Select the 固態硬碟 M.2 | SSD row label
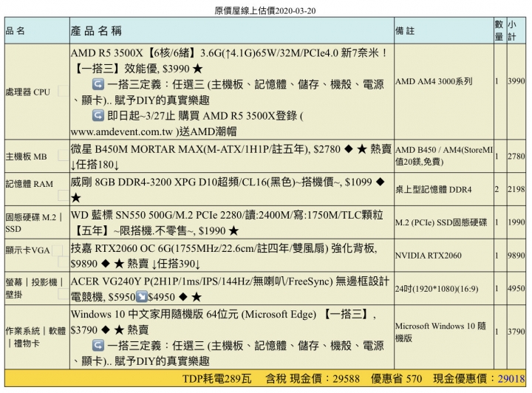This screenshot has height=393, width=532. coord(34,223)
